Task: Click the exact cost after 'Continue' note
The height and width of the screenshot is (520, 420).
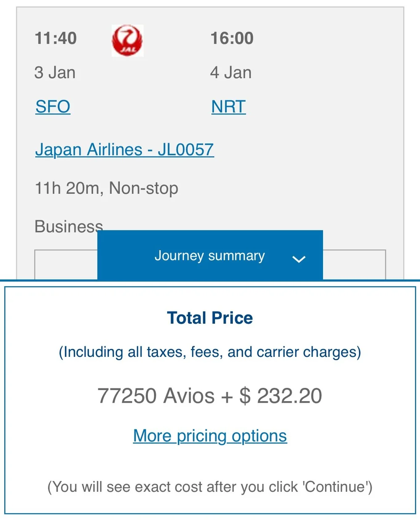Action: point(210,487)
